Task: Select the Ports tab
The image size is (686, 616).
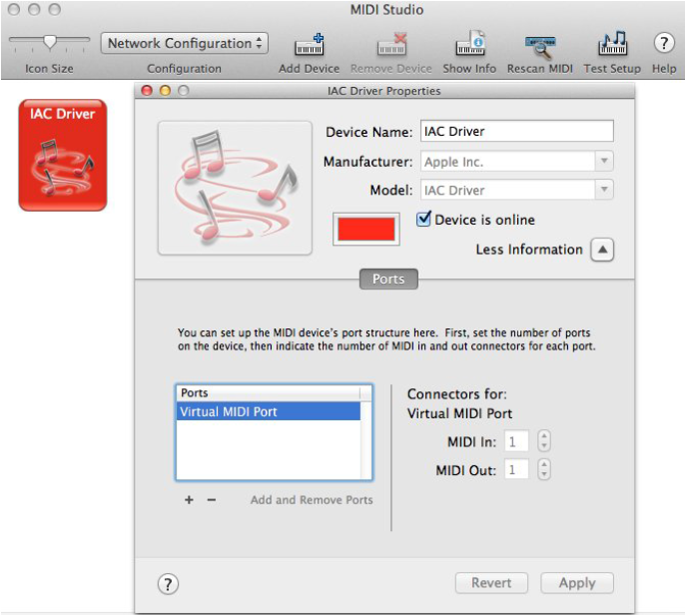Action: pyautogui.click(x=388, y=280)
